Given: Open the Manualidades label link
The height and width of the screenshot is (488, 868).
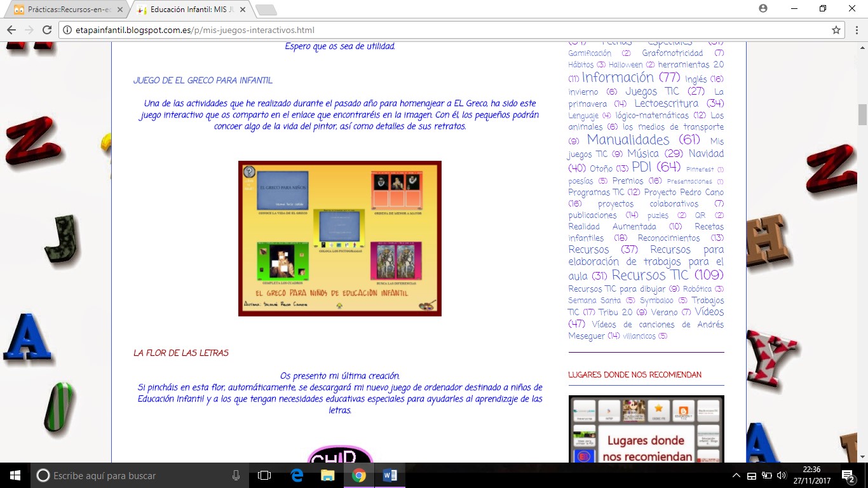Looking at the screenshot, I should tap(628, 140).
